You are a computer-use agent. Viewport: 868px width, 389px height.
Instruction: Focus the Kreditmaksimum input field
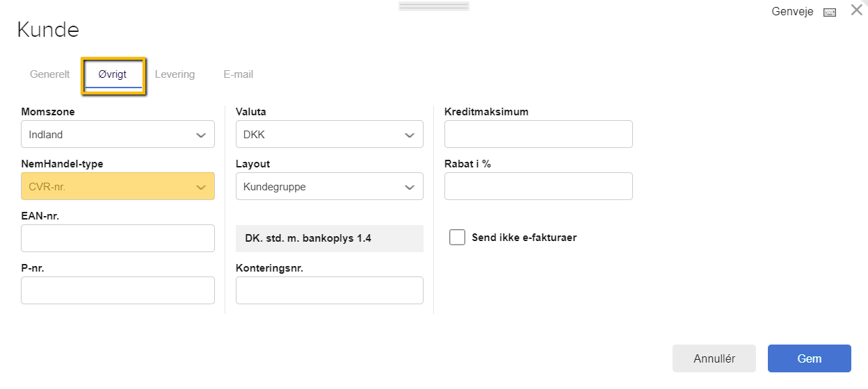pyautogui.click(x=538, y=134)
